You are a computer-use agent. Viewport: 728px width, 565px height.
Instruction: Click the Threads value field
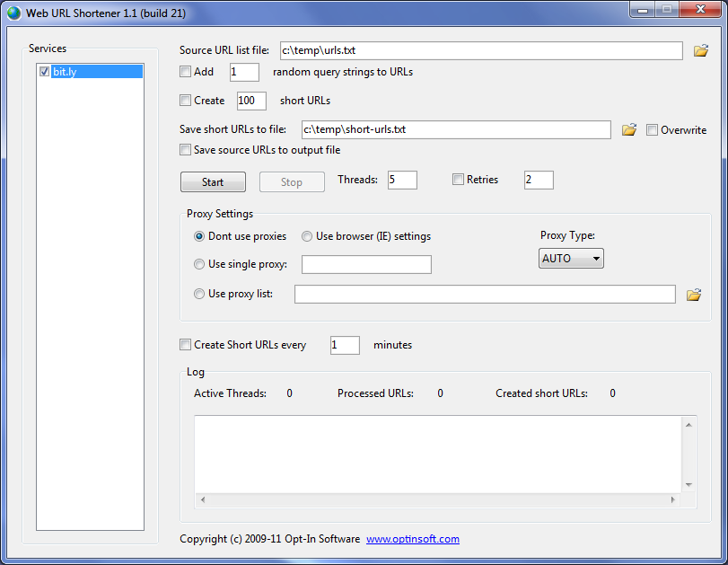coord(402,180)
